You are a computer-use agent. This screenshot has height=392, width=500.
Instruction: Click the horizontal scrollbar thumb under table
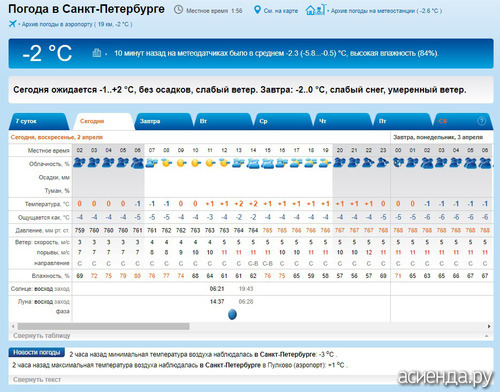tap(104, 326)
